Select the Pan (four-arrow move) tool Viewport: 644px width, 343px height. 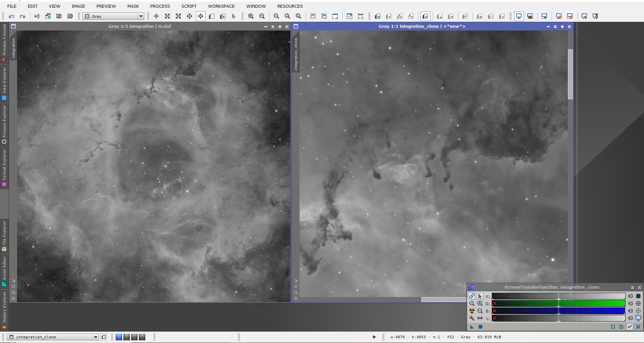click(x=201, y=16)
